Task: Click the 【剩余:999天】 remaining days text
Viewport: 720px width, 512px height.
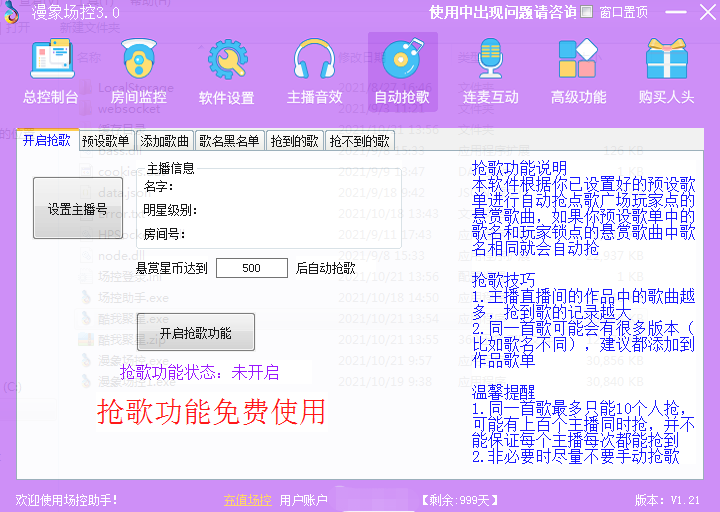Action: (x=459, y=500)
